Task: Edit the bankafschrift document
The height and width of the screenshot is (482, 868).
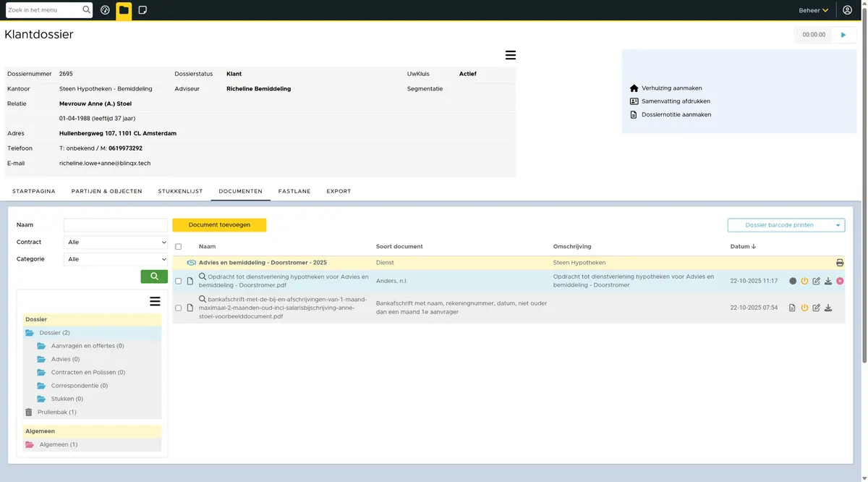Action: click(817, 308)
